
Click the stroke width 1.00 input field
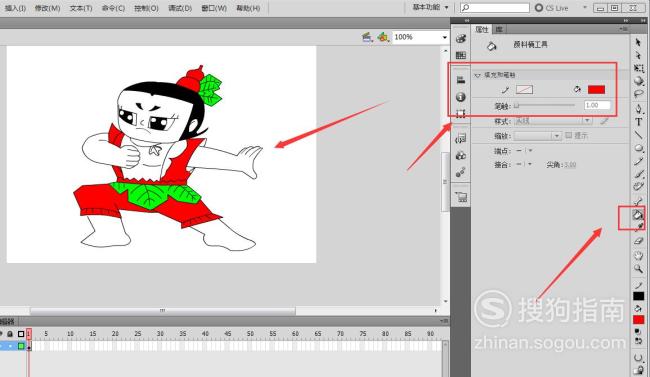(597, 105)
